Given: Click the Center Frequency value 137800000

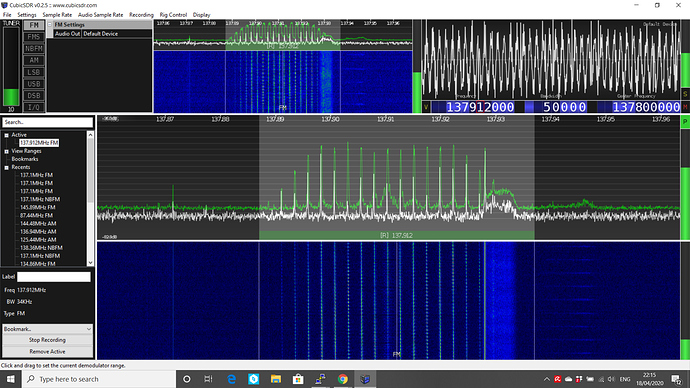Looking at the screenshot, I should [646, 107].
